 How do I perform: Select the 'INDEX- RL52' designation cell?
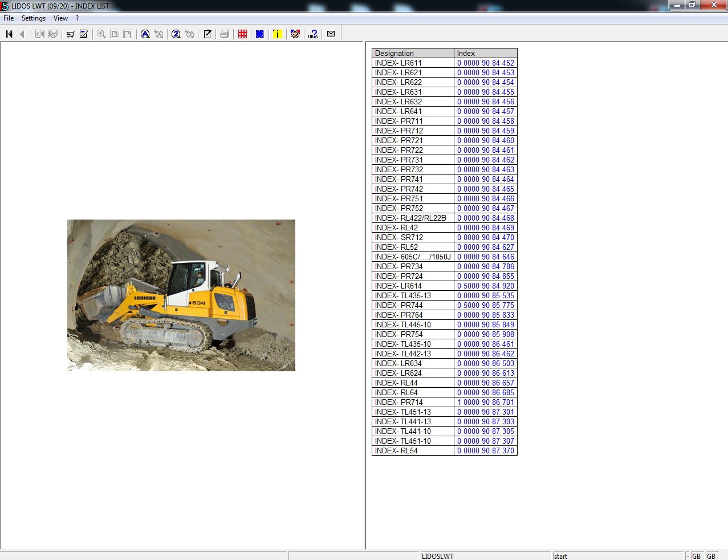413,247
